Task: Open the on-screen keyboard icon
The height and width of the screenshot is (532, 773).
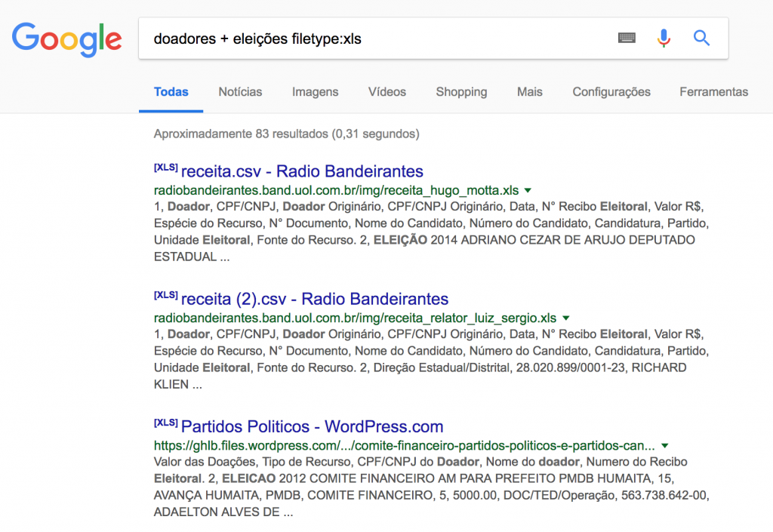Action: [x=627, y=38]
